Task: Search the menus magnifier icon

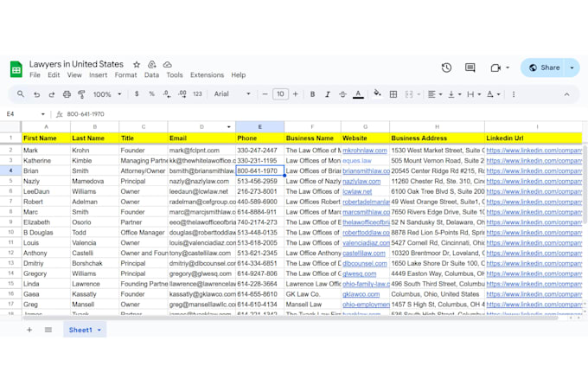Action: pos(21,94)
